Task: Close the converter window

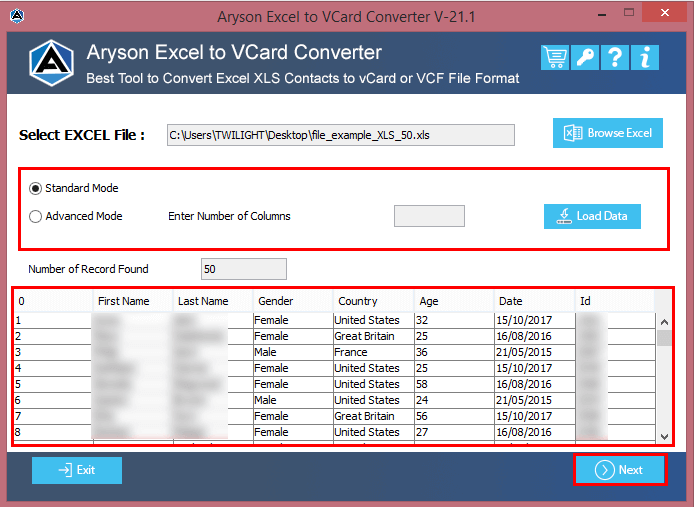Action: pyautogui.click(x=665, y=13)
